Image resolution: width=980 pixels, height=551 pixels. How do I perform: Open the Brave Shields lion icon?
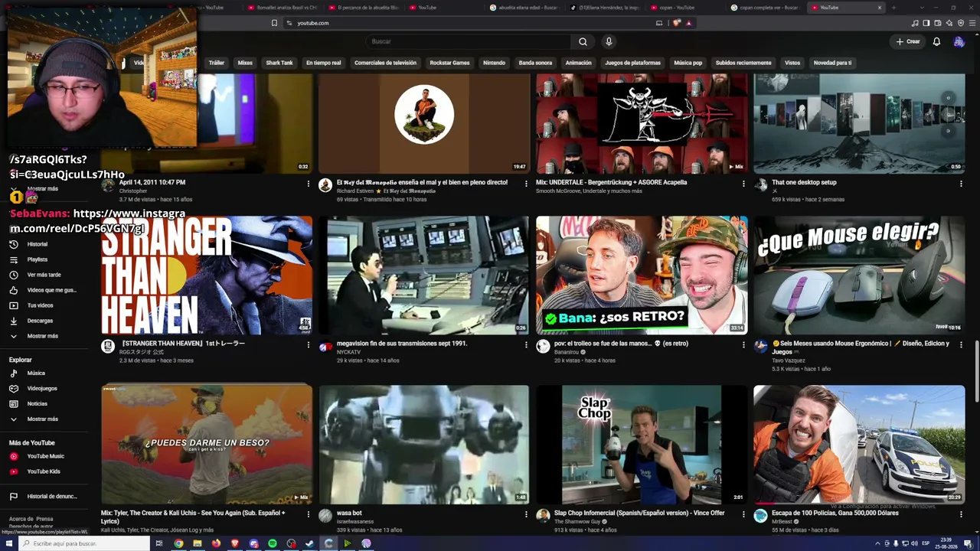click(x=677, y=23)
